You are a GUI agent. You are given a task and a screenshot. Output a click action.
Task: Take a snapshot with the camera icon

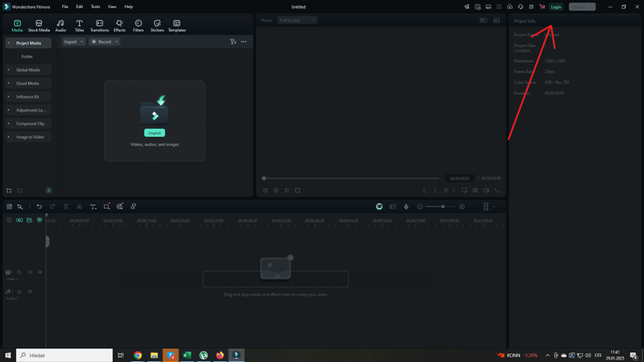coord(475,190)
